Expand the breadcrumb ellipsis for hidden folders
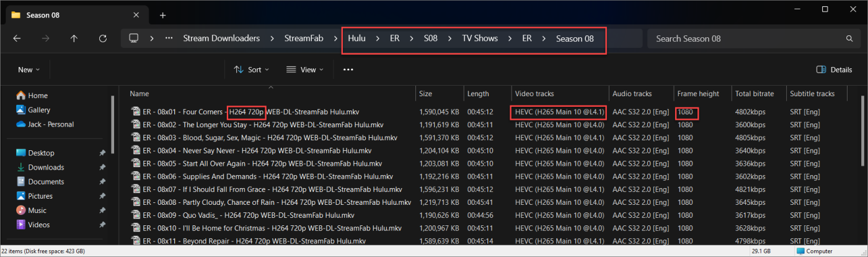This screenshot has width=868, height=257. (x=169, y=38)
